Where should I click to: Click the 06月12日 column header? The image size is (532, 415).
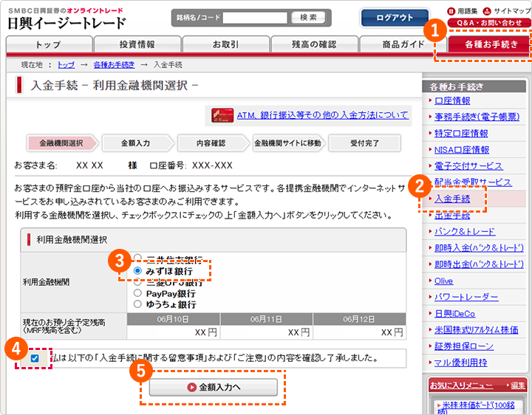(x=359, y=319)
